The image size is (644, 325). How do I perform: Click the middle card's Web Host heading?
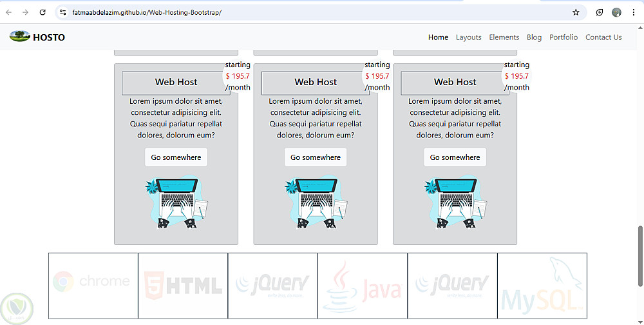[x=316, y=82]
